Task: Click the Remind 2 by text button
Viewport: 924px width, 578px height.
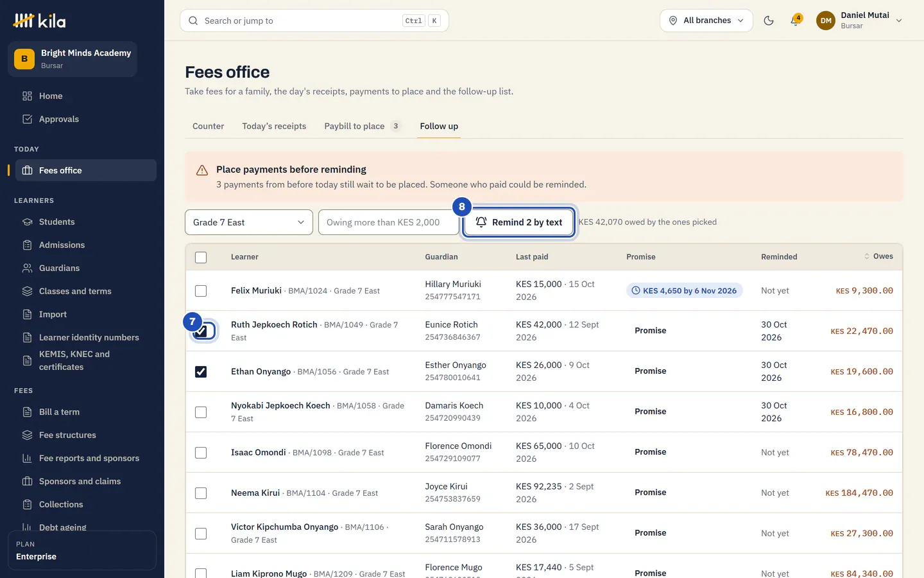Action: tap(518, 222)
